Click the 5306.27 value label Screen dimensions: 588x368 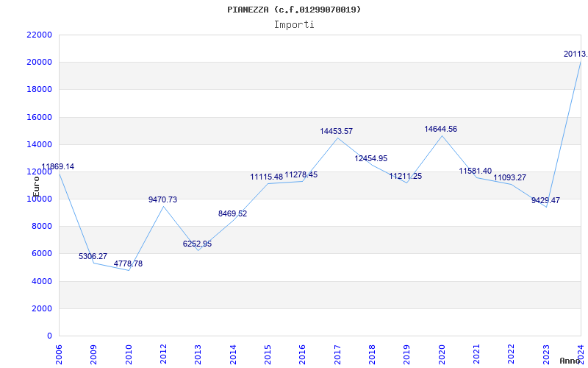[x=93, y=257]
